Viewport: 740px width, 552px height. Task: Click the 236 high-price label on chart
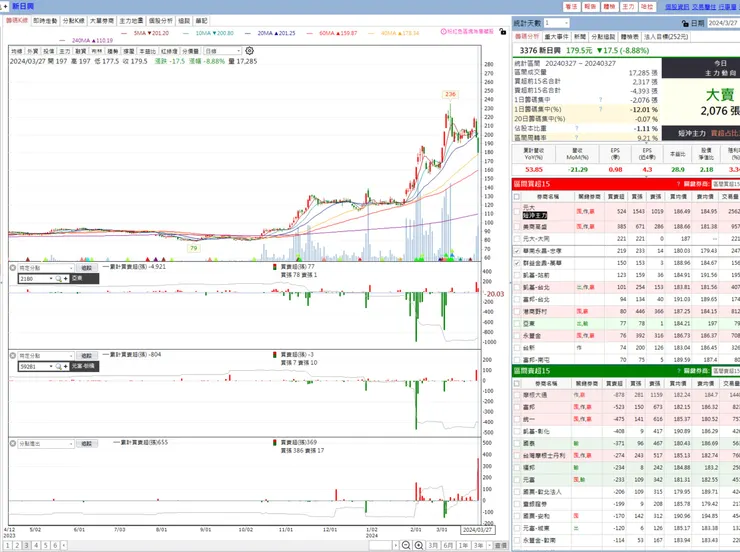click(450, 94)
